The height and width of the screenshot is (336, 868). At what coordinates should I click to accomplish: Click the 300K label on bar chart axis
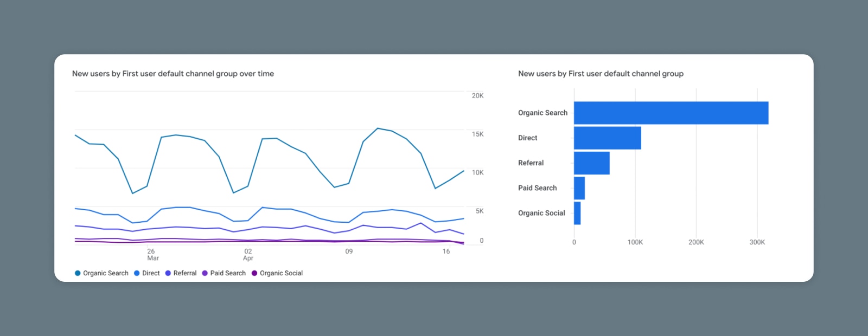[757, 242]
